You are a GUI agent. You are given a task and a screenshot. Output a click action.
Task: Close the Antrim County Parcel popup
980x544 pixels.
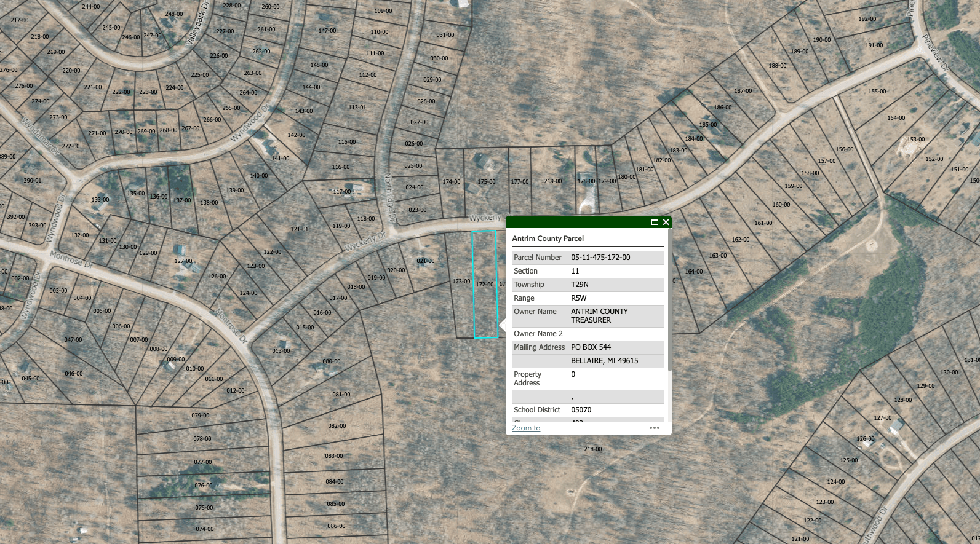(x=666, y=222)
